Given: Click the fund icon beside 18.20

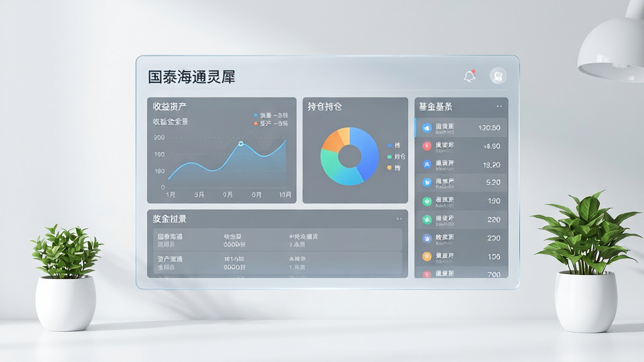Looking at the screenshot, I should 427,164.
